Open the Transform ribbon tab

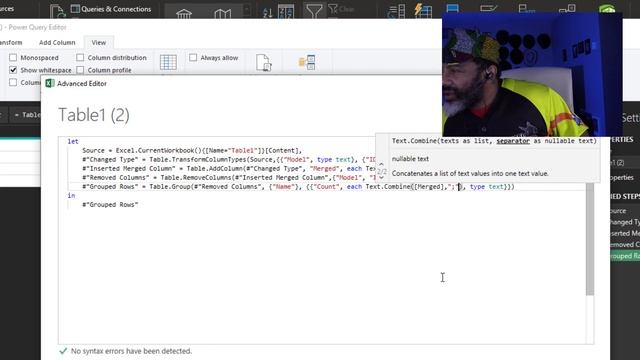(x=11, y=42)
